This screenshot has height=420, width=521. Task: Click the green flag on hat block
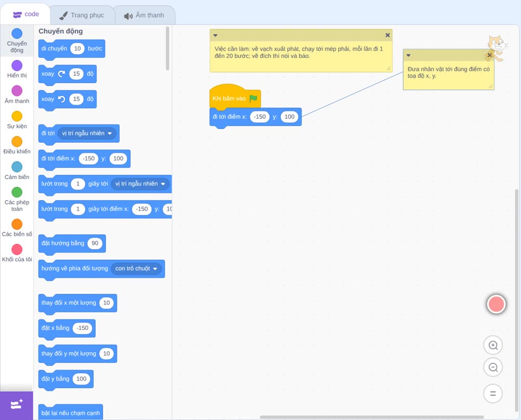point(254,98)
